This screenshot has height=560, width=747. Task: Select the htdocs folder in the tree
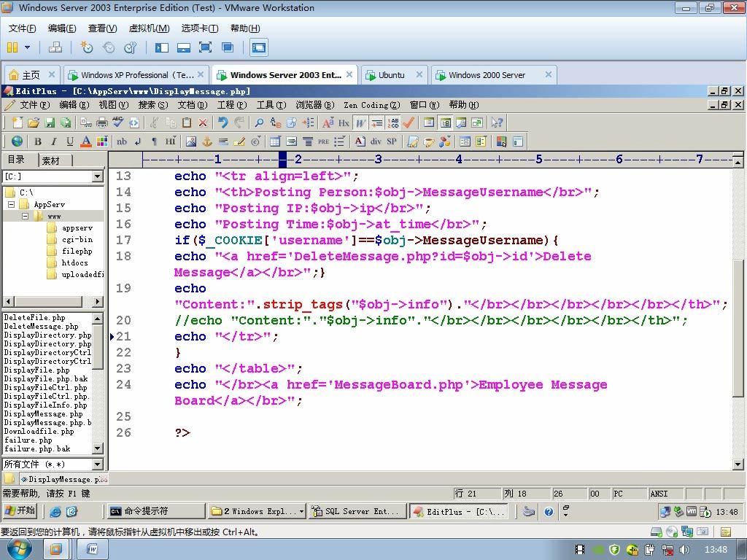click(75, 262)
